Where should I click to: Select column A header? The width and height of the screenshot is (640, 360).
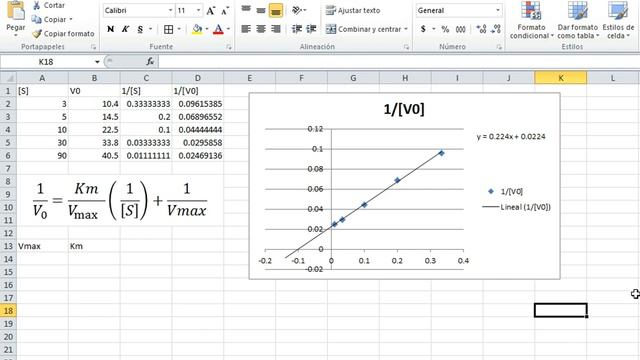(x=42, y=78)
